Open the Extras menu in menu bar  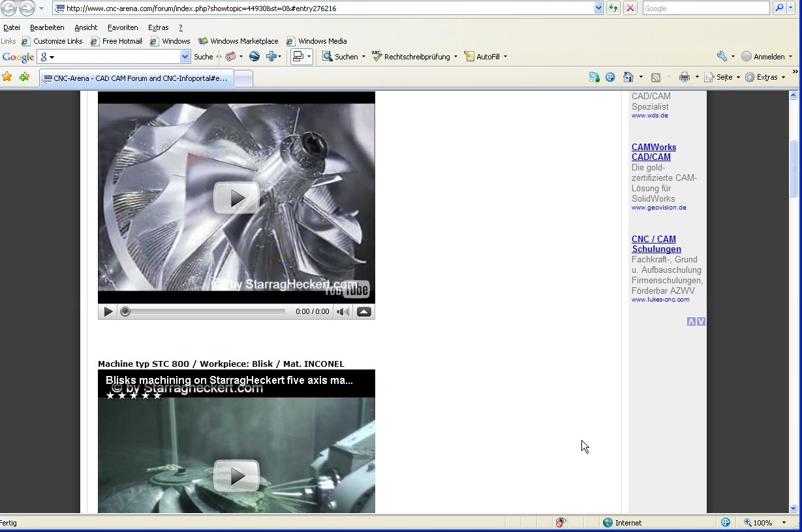click(159, 27)
